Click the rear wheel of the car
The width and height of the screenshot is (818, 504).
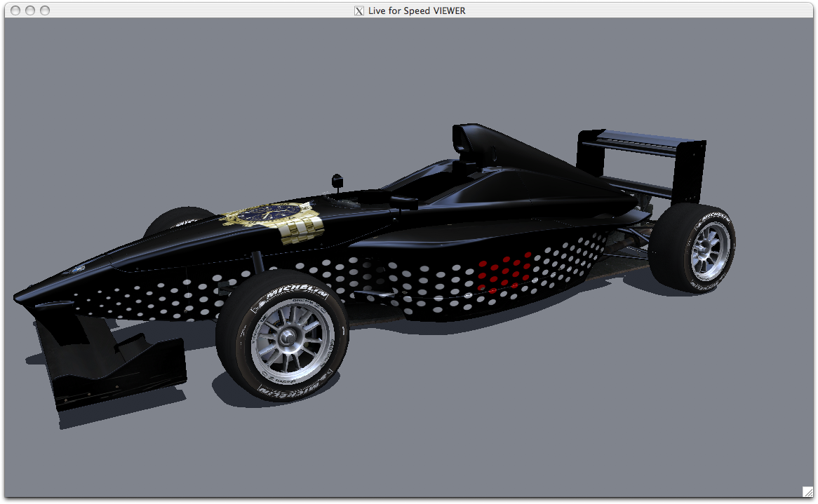tap(694, 248)
